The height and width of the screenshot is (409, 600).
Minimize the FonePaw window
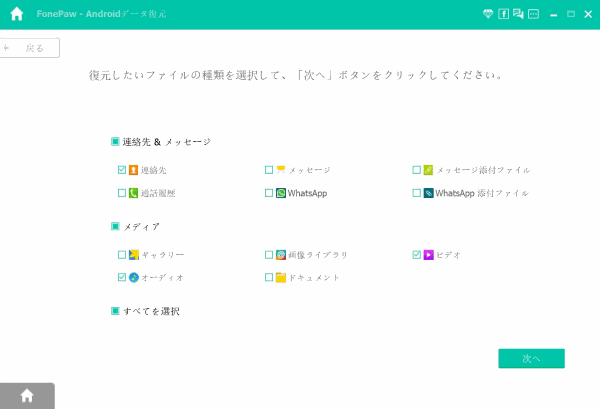553,15
